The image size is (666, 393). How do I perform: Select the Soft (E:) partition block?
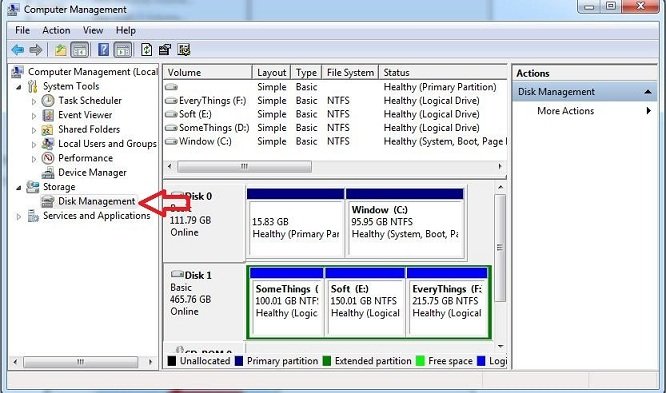click(365, 302)
